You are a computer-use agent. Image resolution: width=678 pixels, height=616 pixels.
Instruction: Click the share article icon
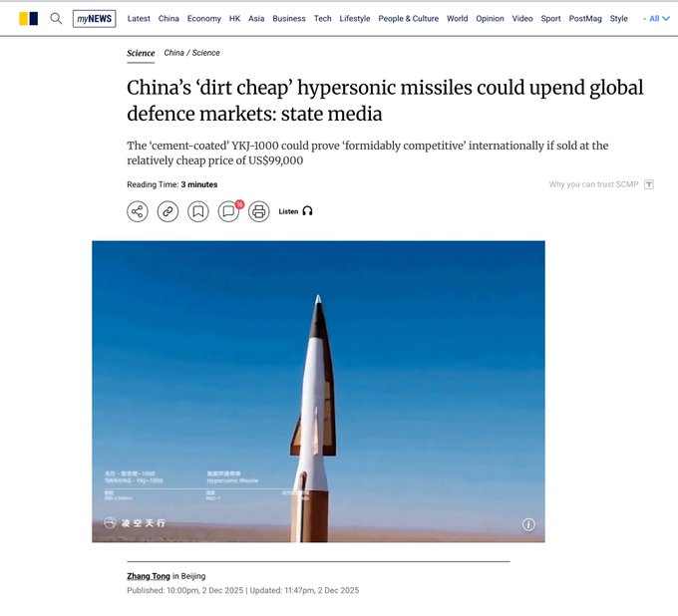[138, 211]
